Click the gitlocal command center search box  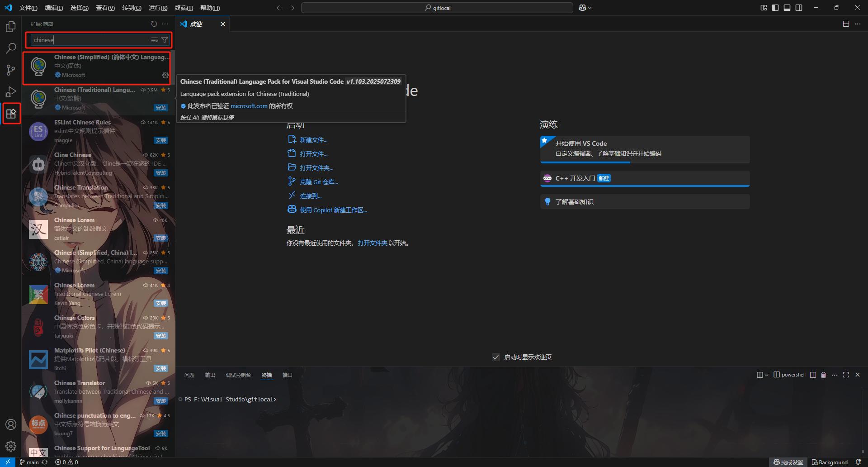pos(437,8)
